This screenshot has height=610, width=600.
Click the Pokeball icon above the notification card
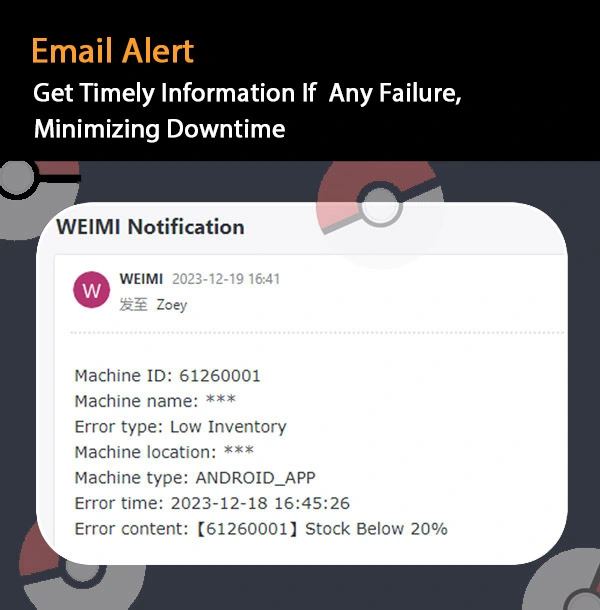[x=381, y=208]
